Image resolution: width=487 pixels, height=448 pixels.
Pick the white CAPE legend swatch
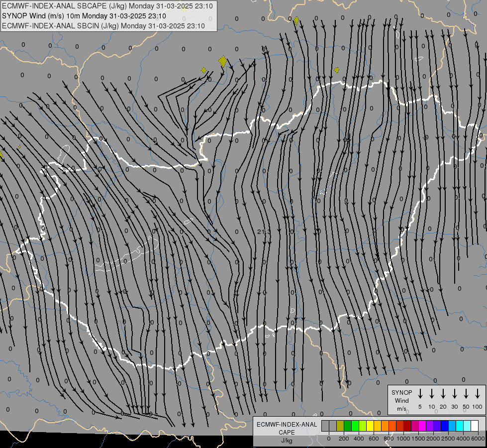475,426
